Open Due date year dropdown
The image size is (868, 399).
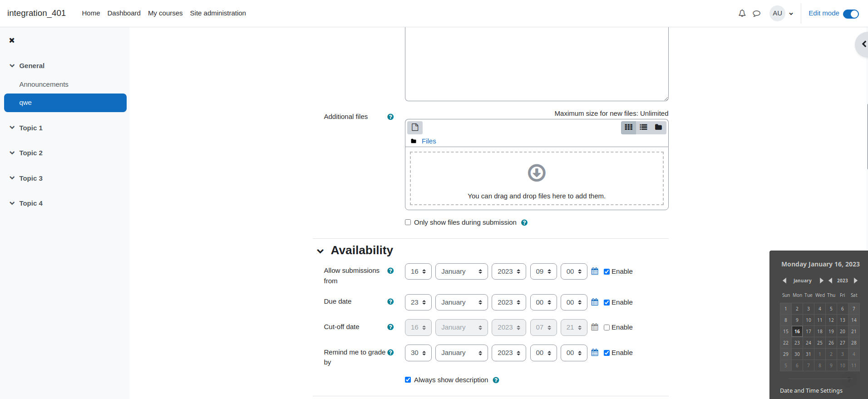pyautogui.click(x=509, y=302)
